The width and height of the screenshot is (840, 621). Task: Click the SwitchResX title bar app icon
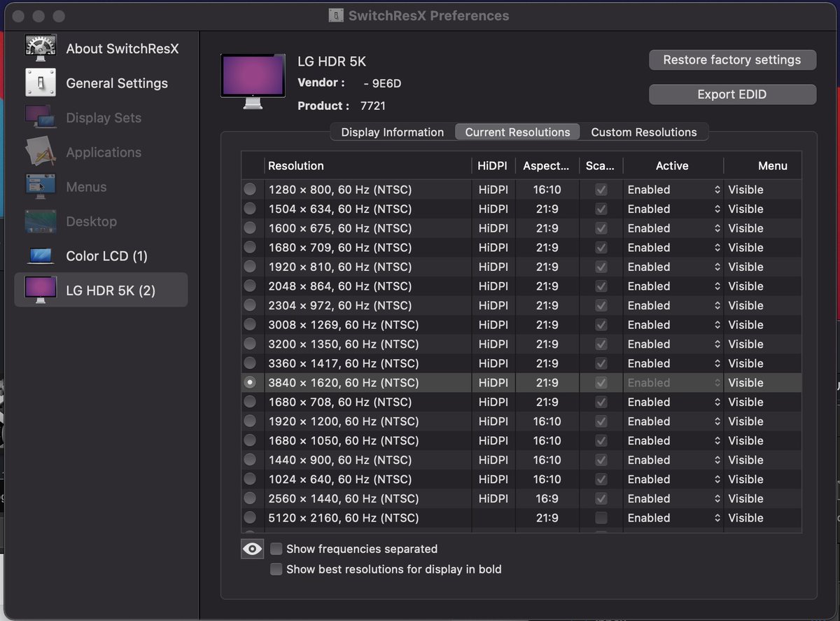coord(336,15)
